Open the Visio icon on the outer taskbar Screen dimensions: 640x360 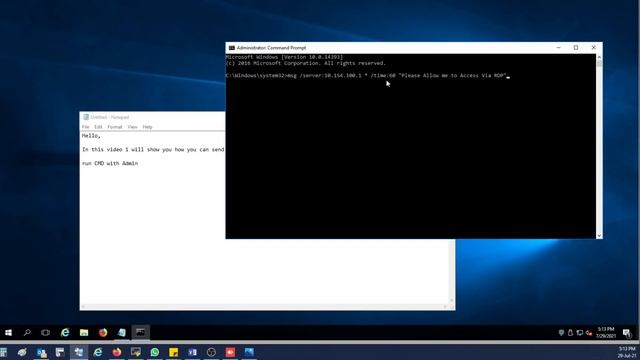(x=192, y=352)
